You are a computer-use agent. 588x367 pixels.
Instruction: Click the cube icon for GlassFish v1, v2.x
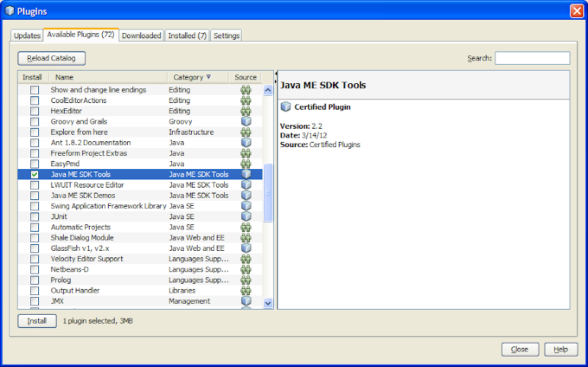pyautogui.click(x=246, y=248)
